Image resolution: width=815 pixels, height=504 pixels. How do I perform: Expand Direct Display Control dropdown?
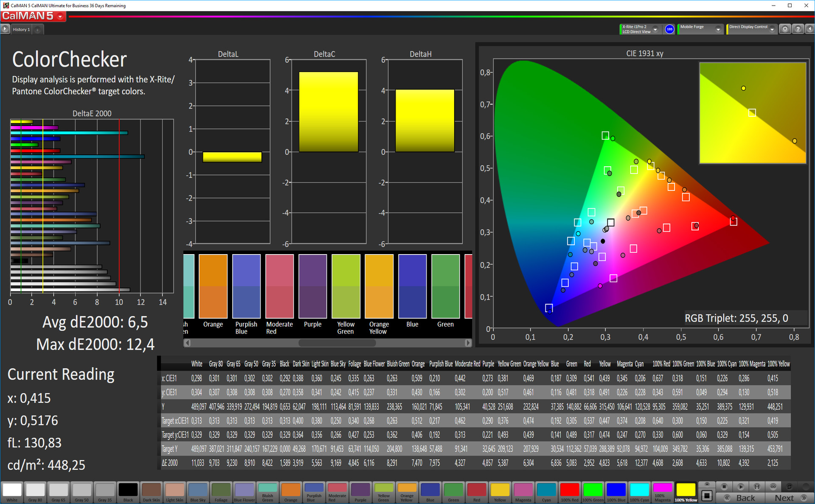(772, 29)
